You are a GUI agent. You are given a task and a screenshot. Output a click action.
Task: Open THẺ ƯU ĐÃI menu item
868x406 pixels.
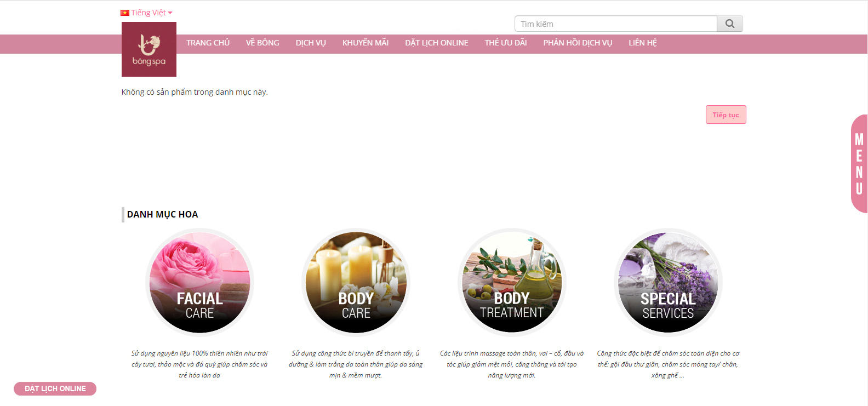506,43
